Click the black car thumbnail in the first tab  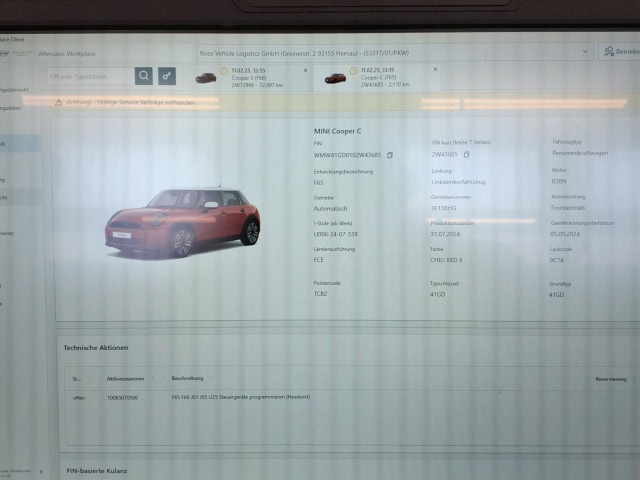click(206, 78)
